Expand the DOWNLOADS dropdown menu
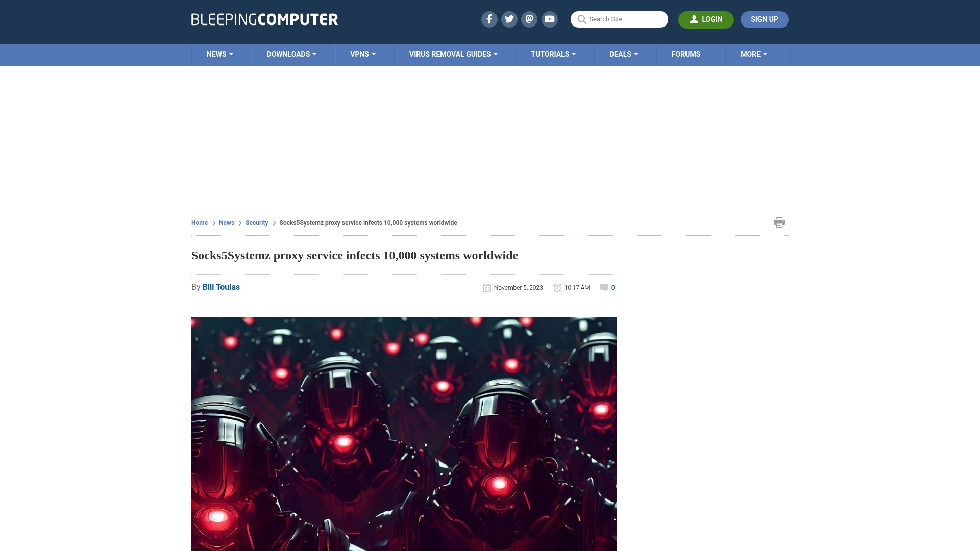980x551 pixels. coord(291,54)
